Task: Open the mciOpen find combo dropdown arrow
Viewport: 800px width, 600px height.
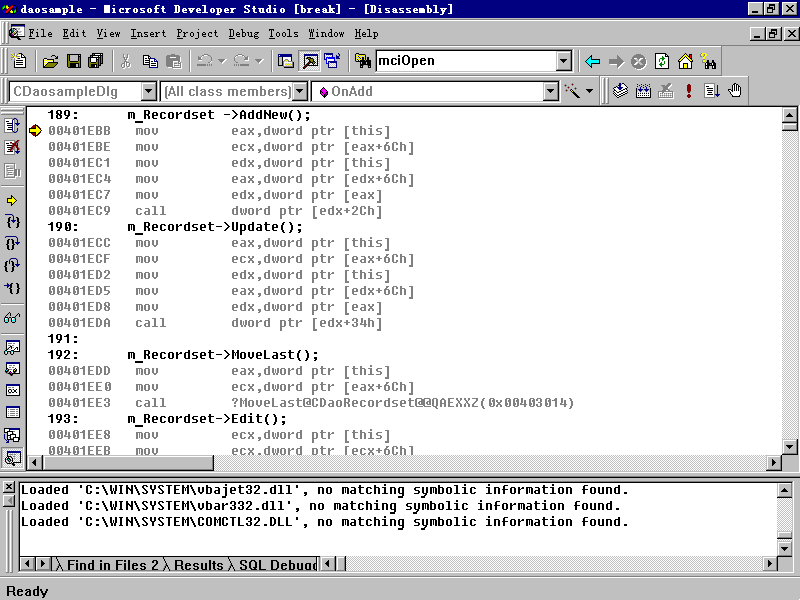Action: [564, 62]
